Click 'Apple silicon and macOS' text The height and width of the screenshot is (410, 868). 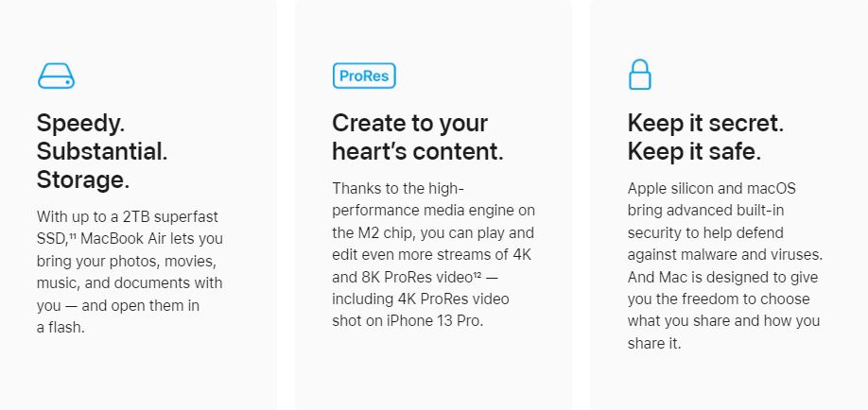(712, 188)
